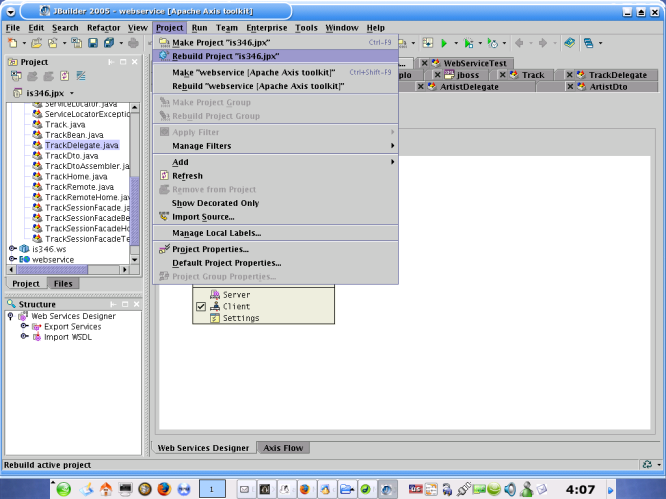Switch to the Axis Flow tab
This screenshot has width=666, height=499.
coord(285,448)
